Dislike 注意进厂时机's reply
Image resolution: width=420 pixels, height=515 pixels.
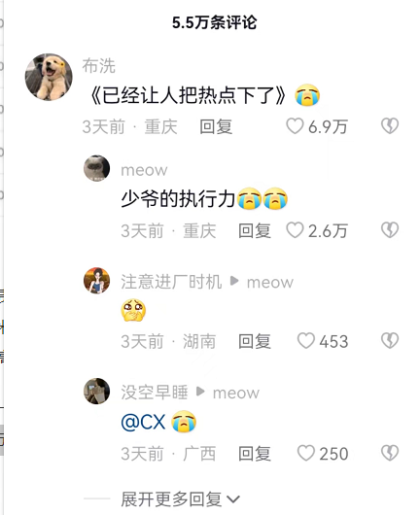[x=390, y=341]
